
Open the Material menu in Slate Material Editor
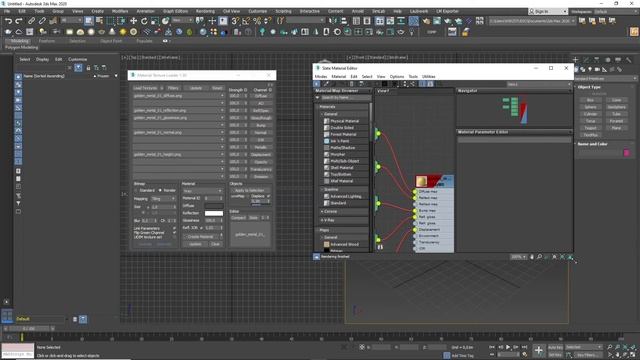pyautogui.click(x=338, y=76)
